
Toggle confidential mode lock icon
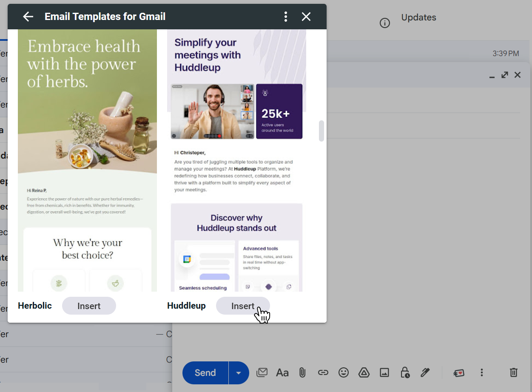405,372
